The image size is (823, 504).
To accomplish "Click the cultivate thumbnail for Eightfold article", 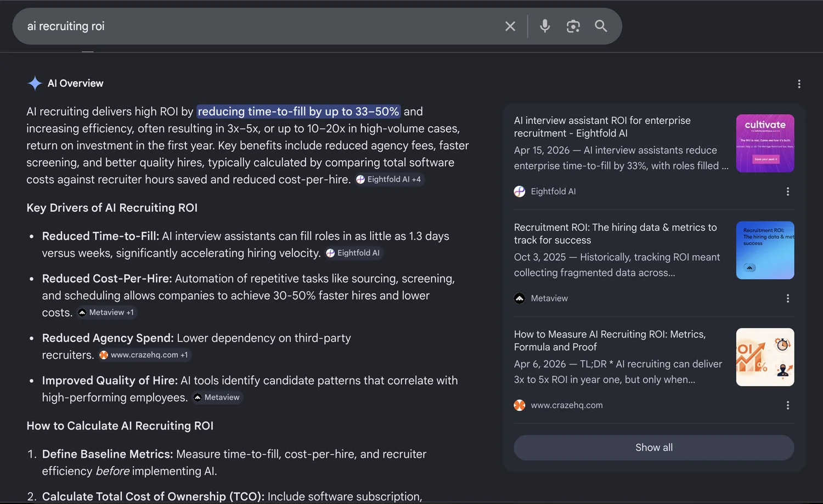I will coord(765,143).
